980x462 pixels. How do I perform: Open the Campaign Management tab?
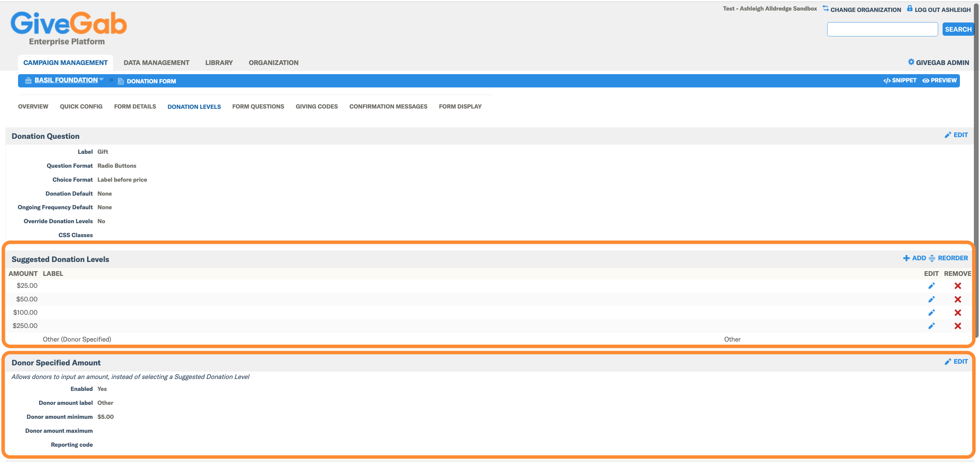click(65, 63)
